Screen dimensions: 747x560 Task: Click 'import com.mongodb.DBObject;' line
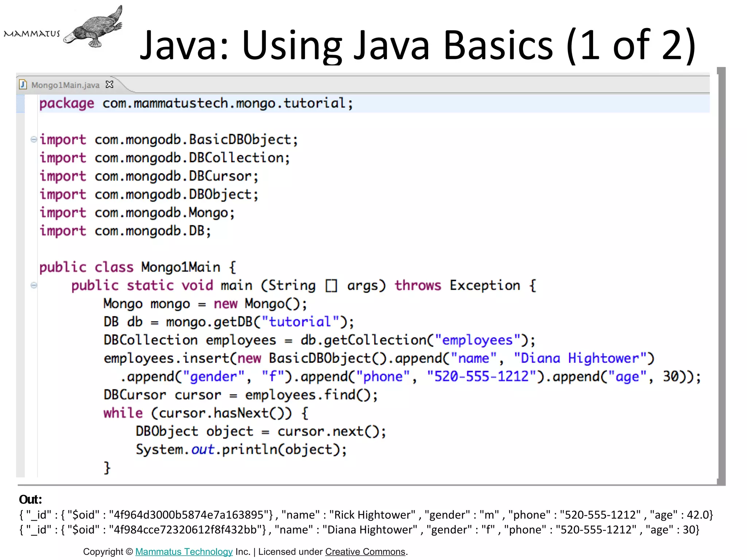point(149,195)
